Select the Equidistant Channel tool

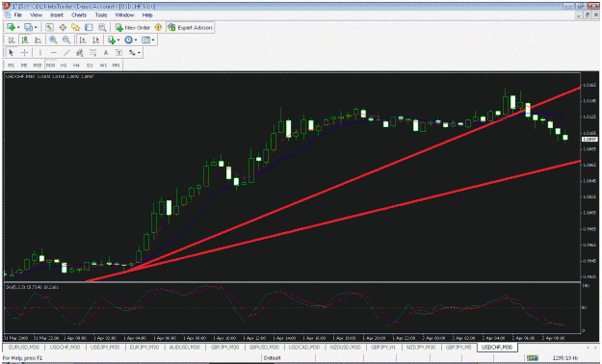click(x=80, y=53)
